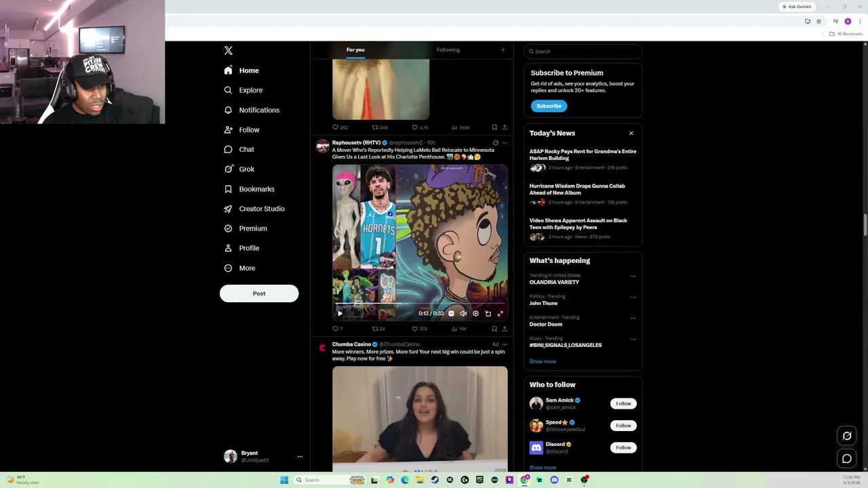Viewport: 868px width, 488px height.
Task: Open the Chat messages section
Action: tap(239, 149)
